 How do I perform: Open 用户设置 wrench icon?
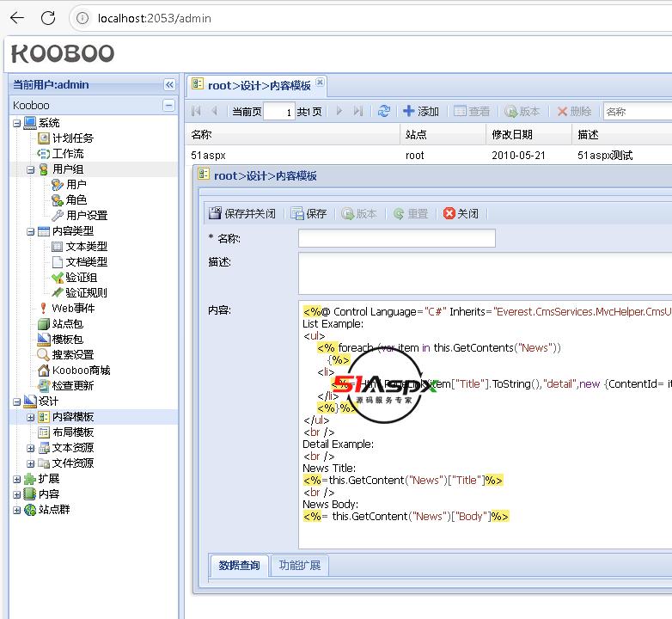click(58, 215)
